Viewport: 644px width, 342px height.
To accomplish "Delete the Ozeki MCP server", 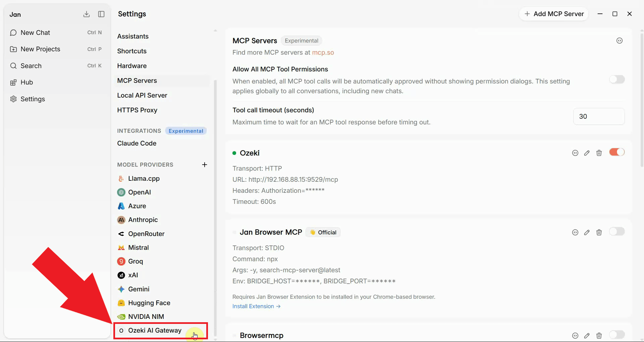I will pyautogui.click(x=599, y=153).
